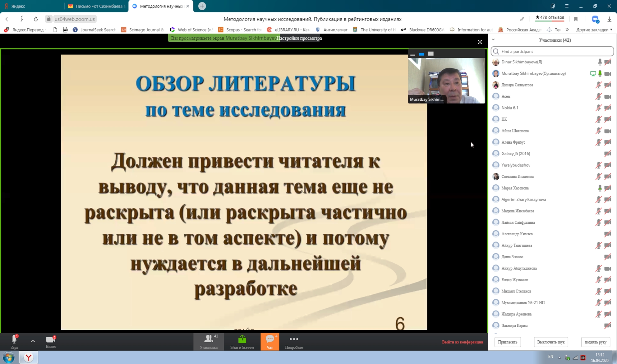617x364 pixels.
Task: Click the bookmark page icon
Action: tap(576, 19)
